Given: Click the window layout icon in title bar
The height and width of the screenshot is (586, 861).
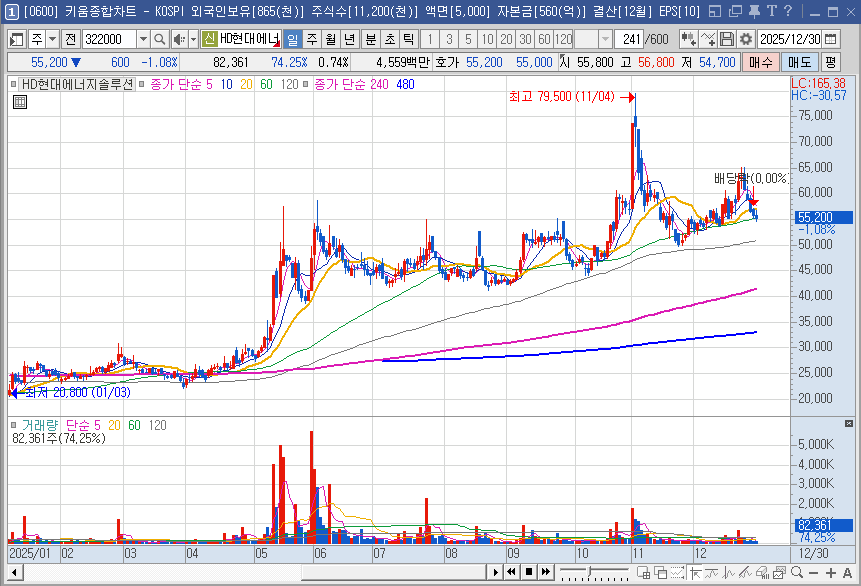Looking at the screenshot, I should click(x=714, y=11).
